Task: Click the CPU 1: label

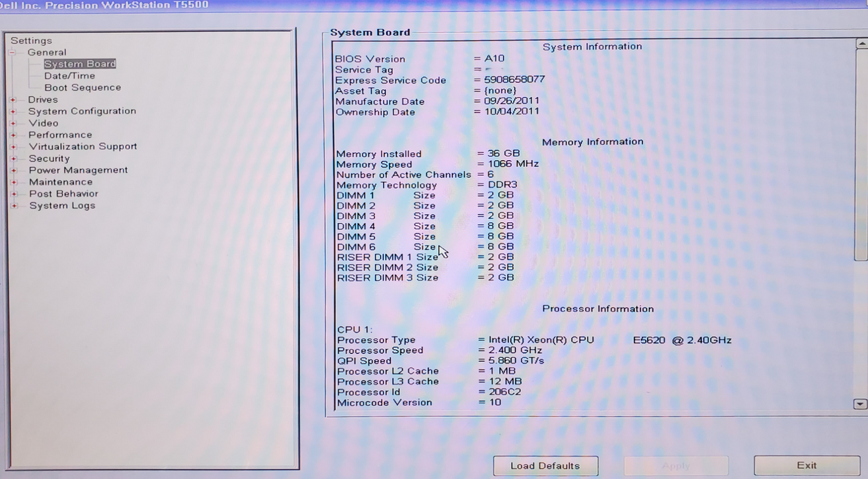Action: [x=355, y=330]
